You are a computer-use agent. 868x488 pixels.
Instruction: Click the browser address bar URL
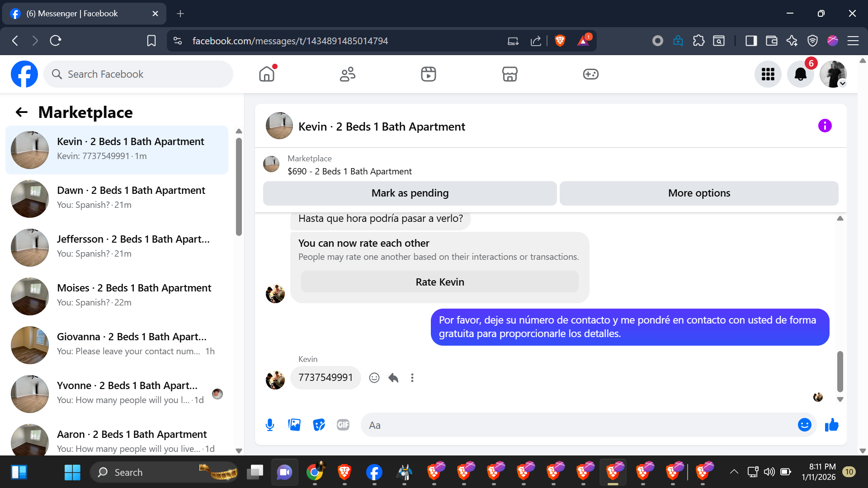(x=290, y=41)
